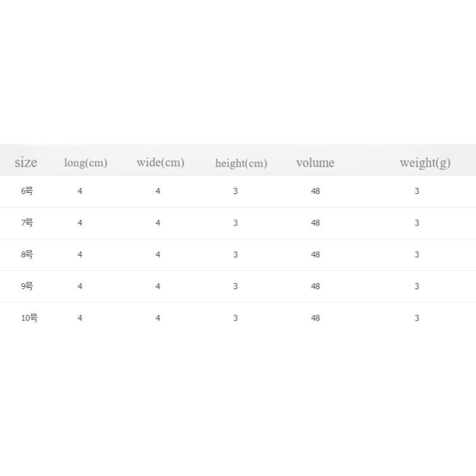
Task: Click the long value in the 9号 row
Action: click(80, 286)
